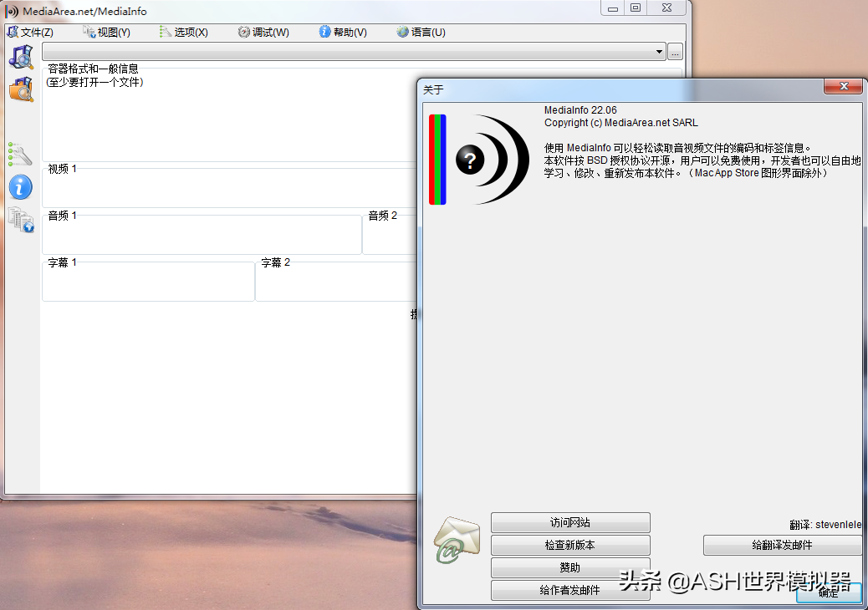Close the 关于 dialog
The height and width of the screenshot is (610, 868).
[844, 86]
